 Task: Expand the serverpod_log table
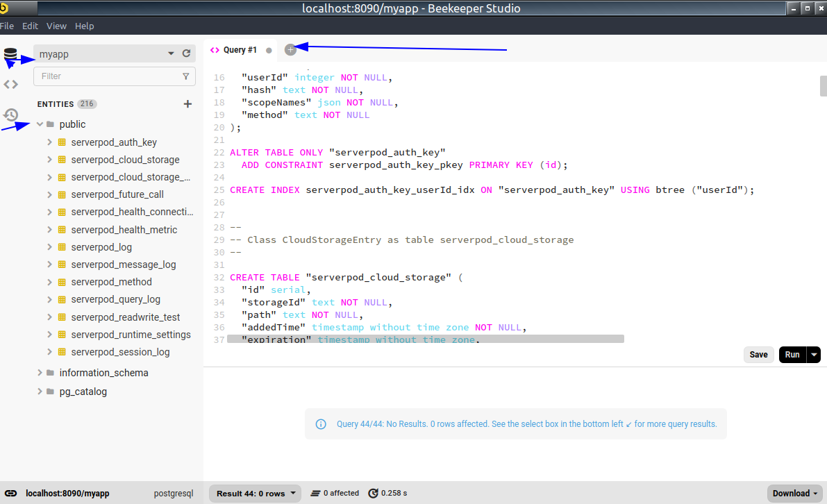click(49, 247)
